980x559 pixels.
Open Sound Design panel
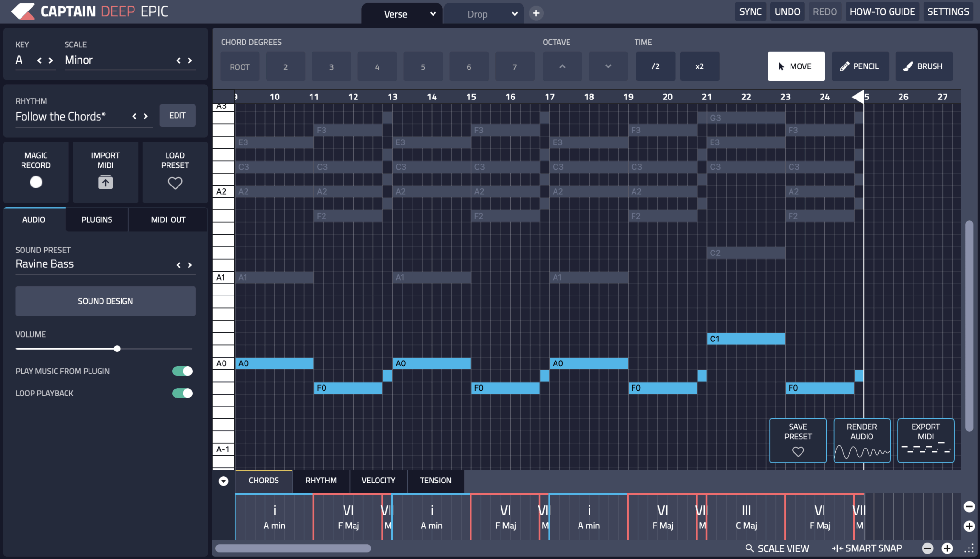click(105, 301)
